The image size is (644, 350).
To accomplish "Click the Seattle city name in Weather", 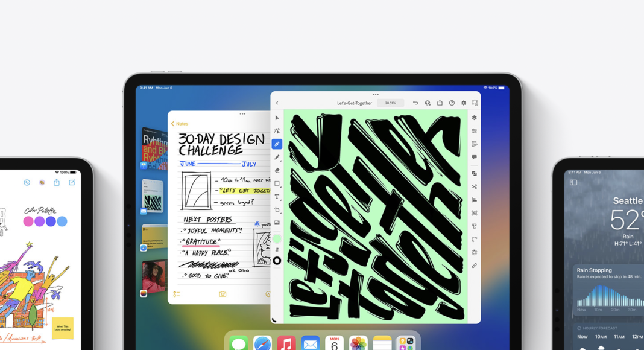I will (628, 200).
